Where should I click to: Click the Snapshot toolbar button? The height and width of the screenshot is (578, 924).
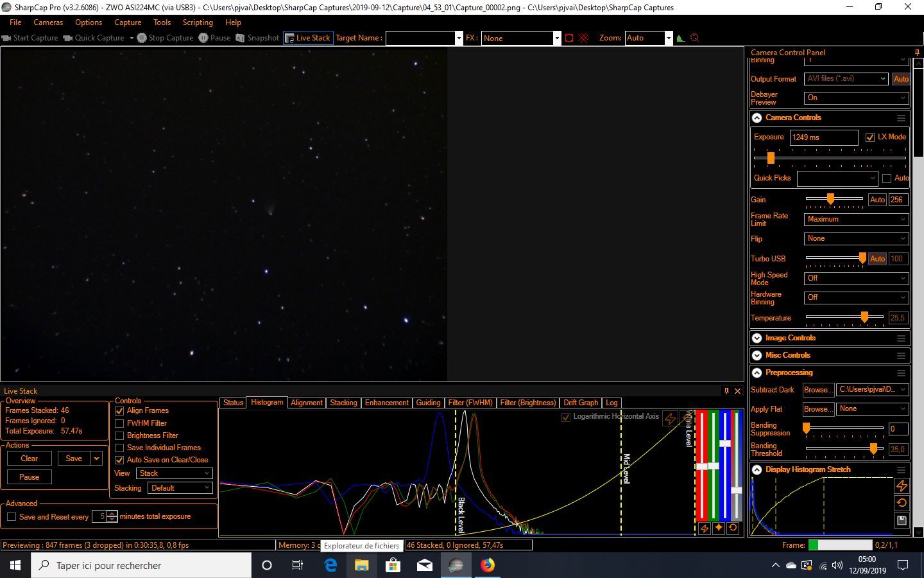[x=257, y=38]
